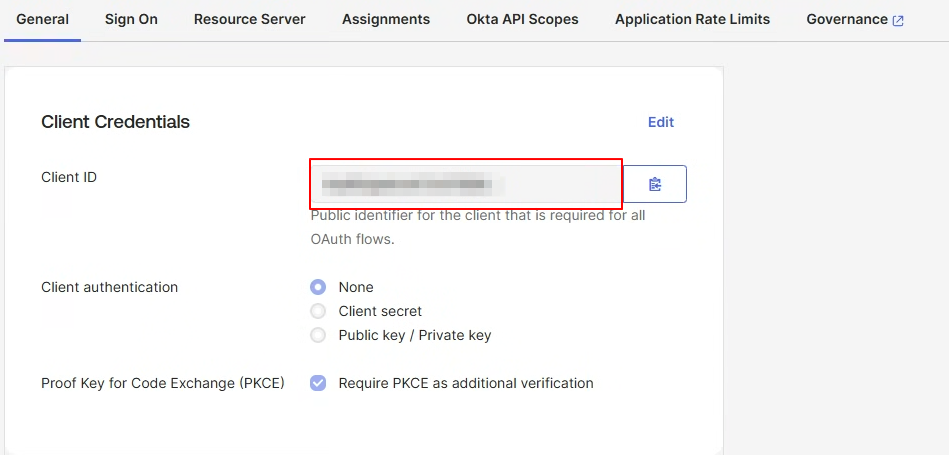Click the Client ID value field
Viewport: 949px width, 455px height.
tap(466, 184)
